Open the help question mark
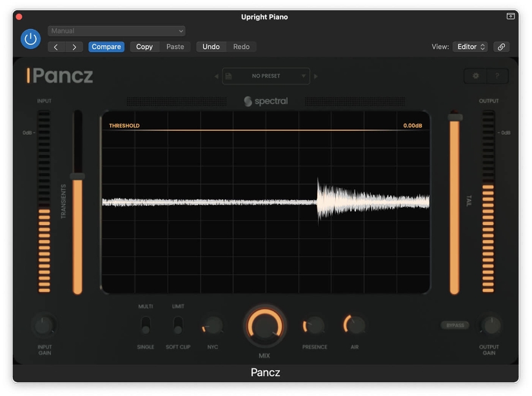532x396 pixels. point(497,76)
